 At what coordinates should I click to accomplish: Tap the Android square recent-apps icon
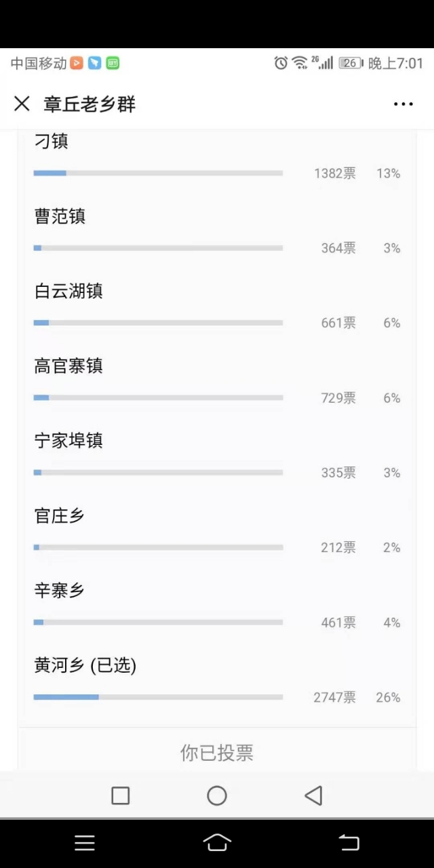pos(120,795)
